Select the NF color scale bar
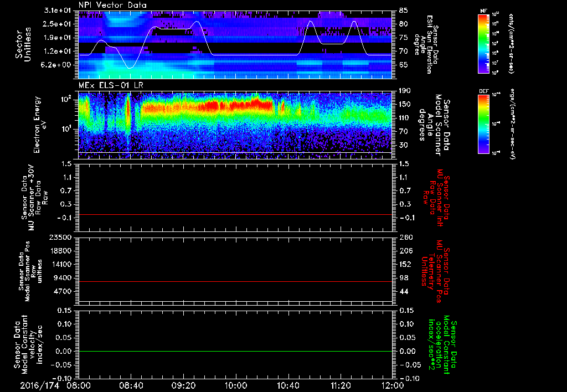Image resolution: width=567 pixels, height=392 pixels. click(483, 43)
